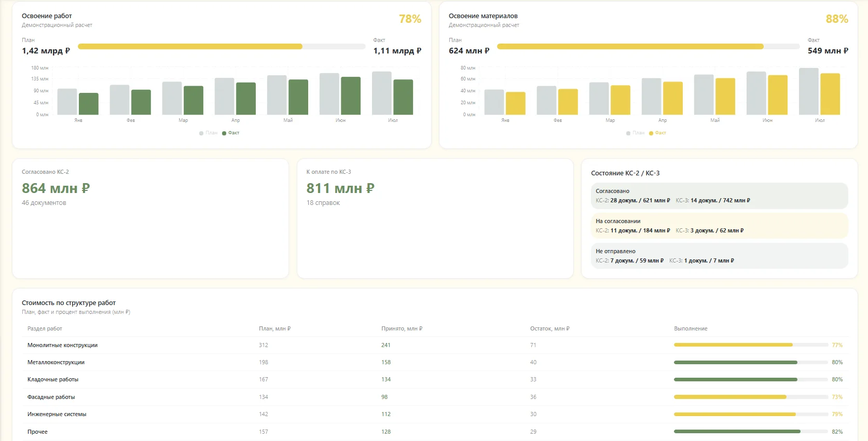Click the green Июл bar in works chart
This screenshot has width=868, height=441.
tap(403, 97)
